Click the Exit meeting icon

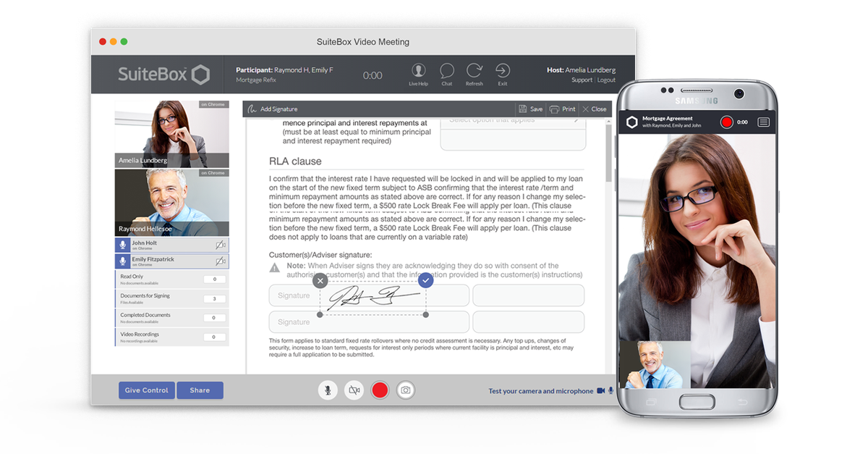point(502,74)
